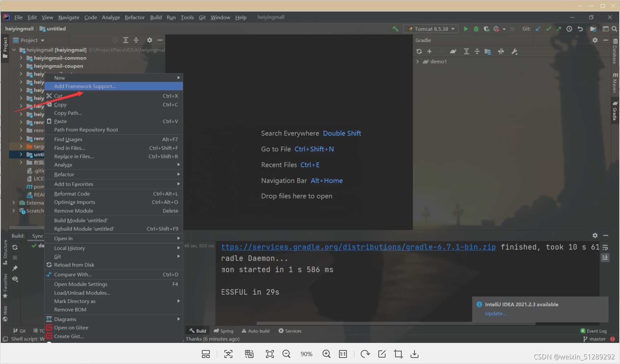The width and height of the screenshot is (620, 364).
Task: Open the Database side tool window
Action: point(615,51)
